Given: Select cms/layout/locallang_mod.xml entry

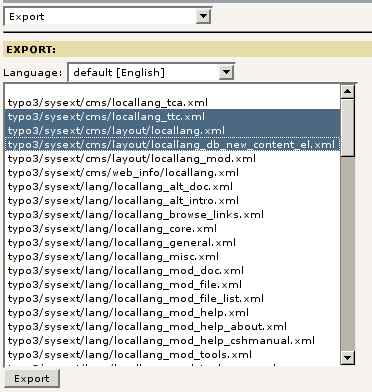Looking at the screenshot, I should click(x=173, y=158).
